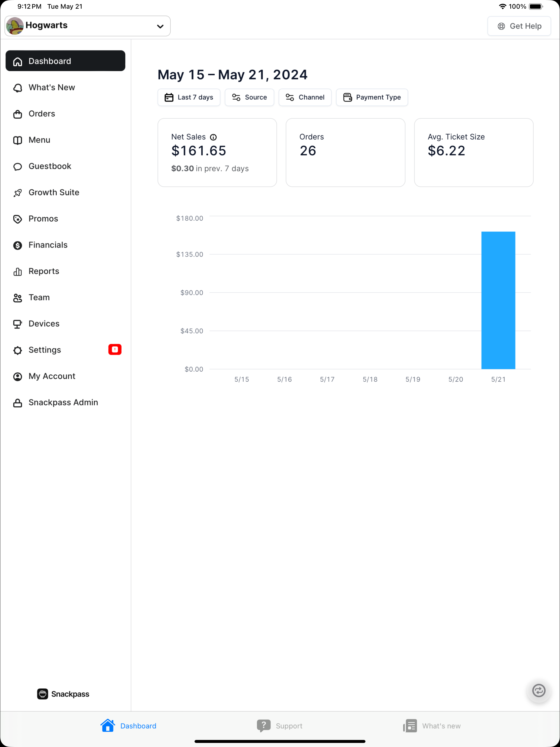This screenshot has height=747, width=560.
Task: Click the 5/15 axis label
Action: [x=242, y=379]
